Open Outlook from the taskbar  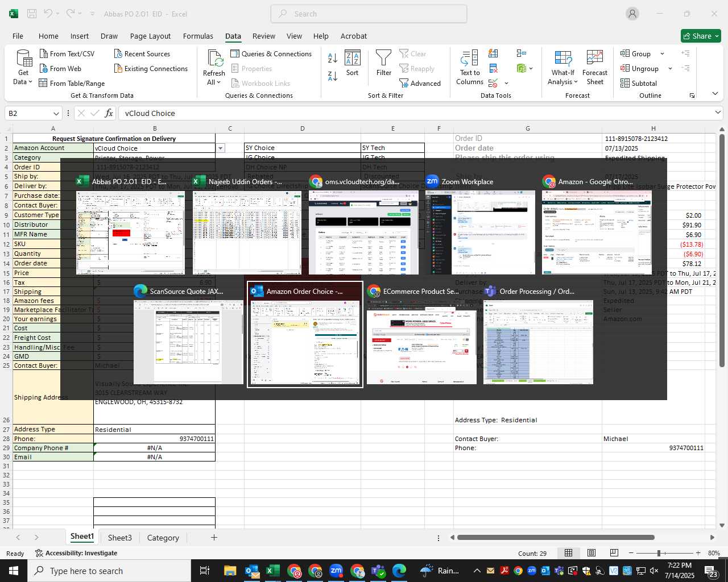[x=252, y=571]
